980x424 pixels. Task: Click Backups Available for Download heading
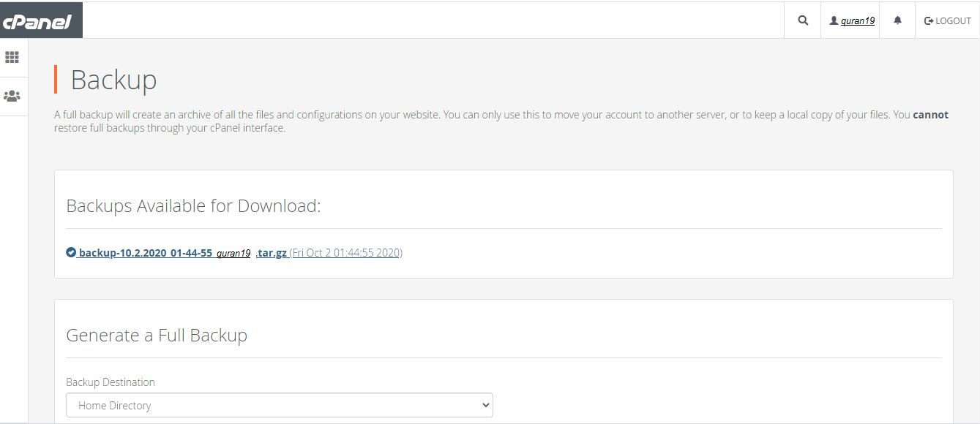(x=193, y=206)
